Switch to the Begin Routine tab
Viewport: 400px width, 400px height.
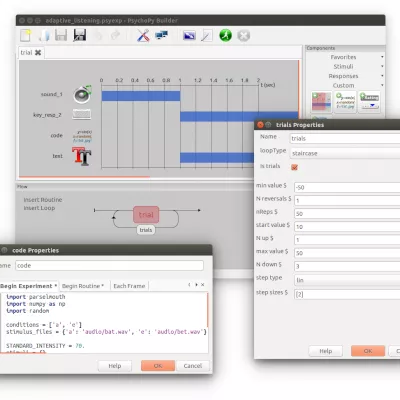(83, 286)
